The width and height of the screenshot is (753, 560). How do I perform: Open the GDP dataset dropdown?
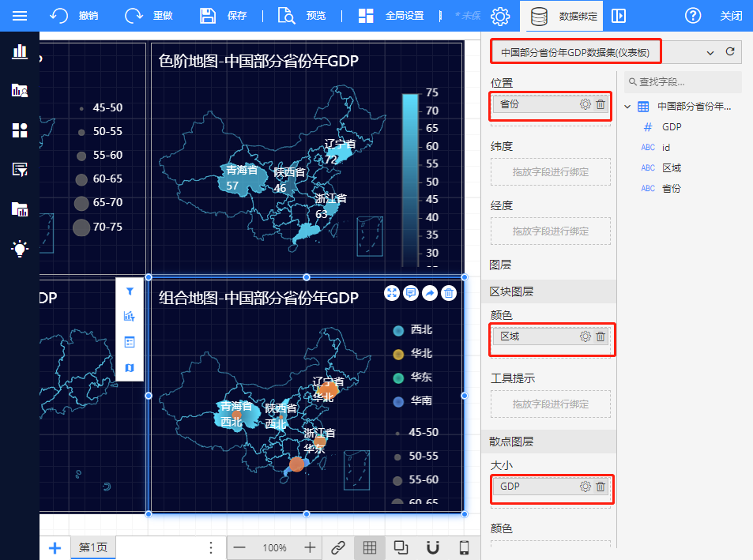pos(710,53)
